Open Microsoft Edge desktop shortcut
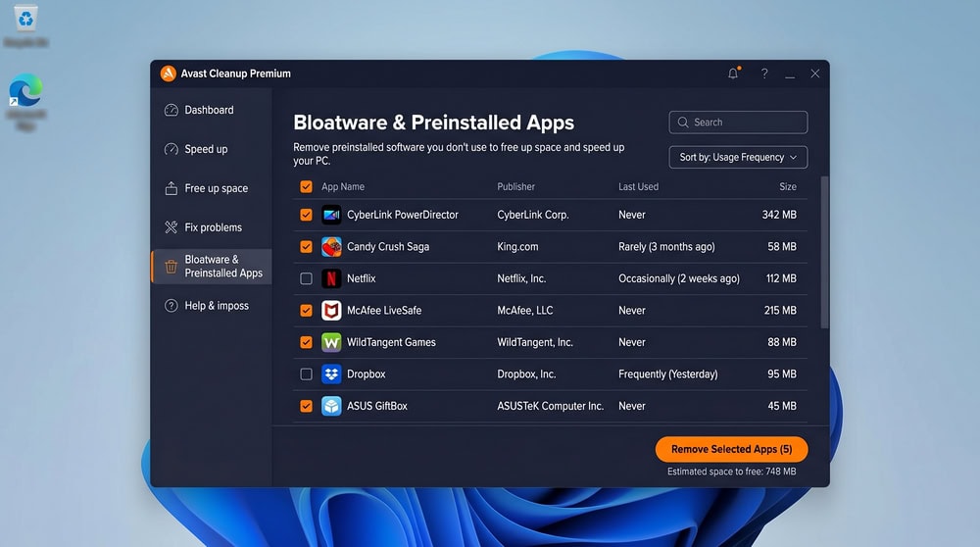The width and height of the screenshot is (980, 547). 25,102
